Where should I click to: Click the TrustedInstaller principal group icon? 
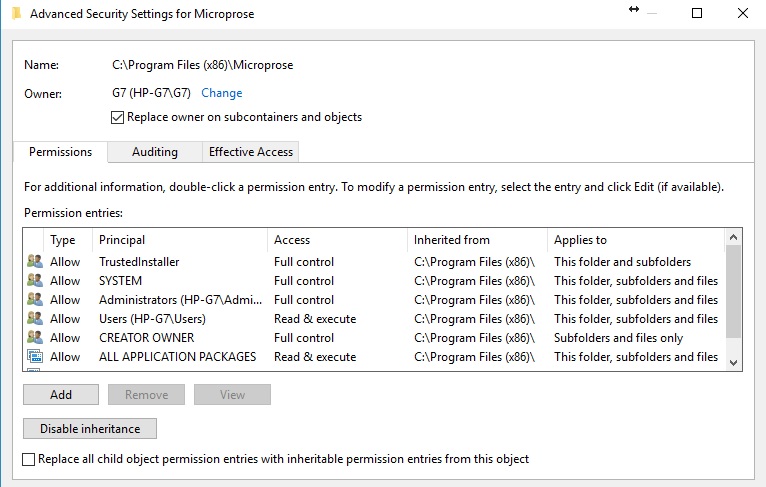pyautogui.click(x=35, y=261)
